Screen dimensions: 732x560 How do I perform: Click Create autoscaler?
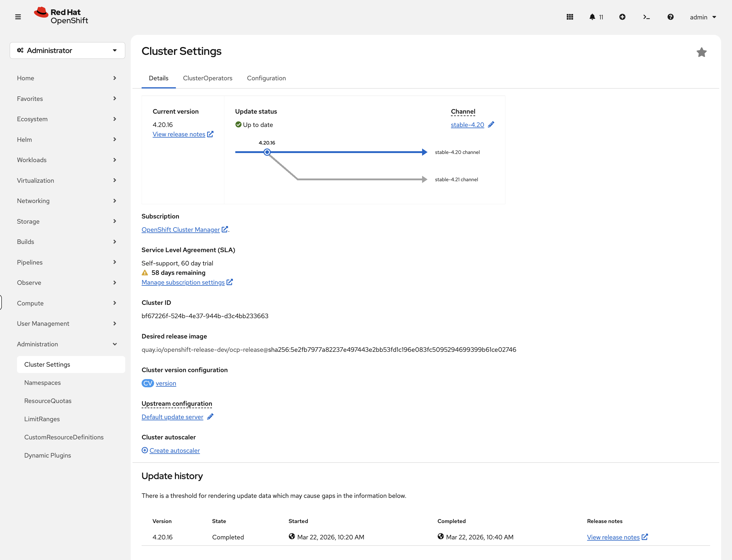tap(174, 450)
